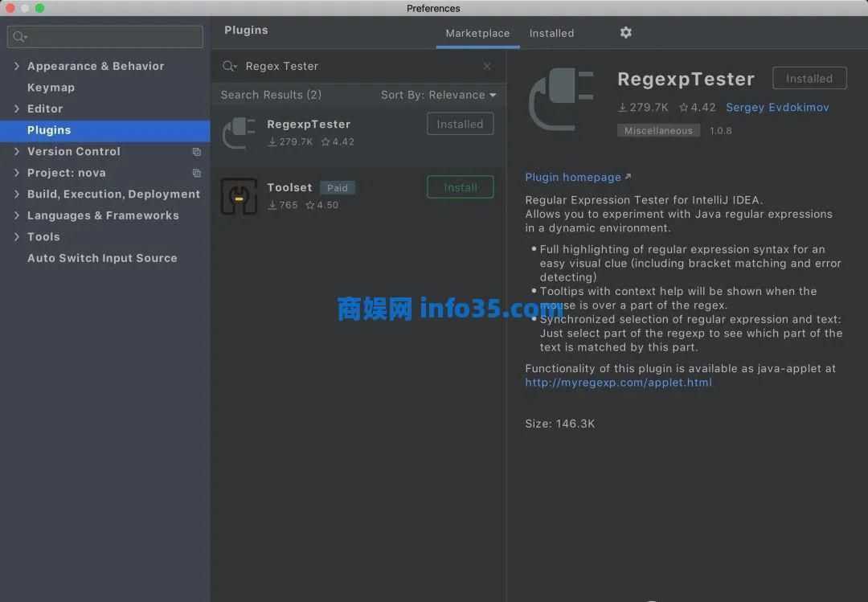This screenshot has height=602, width=868.
Task: Select Keymap in the settings tree
Action: pyautogui.click(x=51, y=88)
